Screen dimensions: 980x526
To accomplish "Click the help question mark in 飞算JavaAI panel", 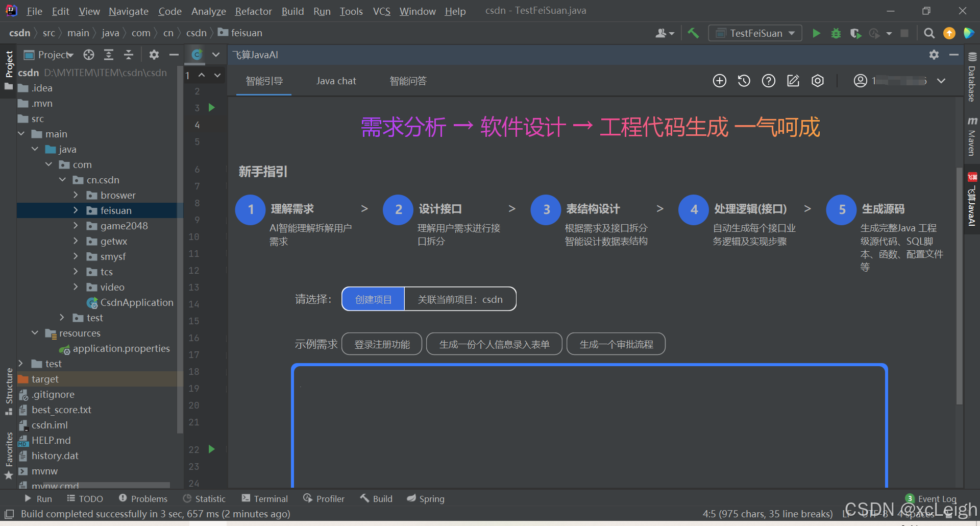I will tap(768, 81).
